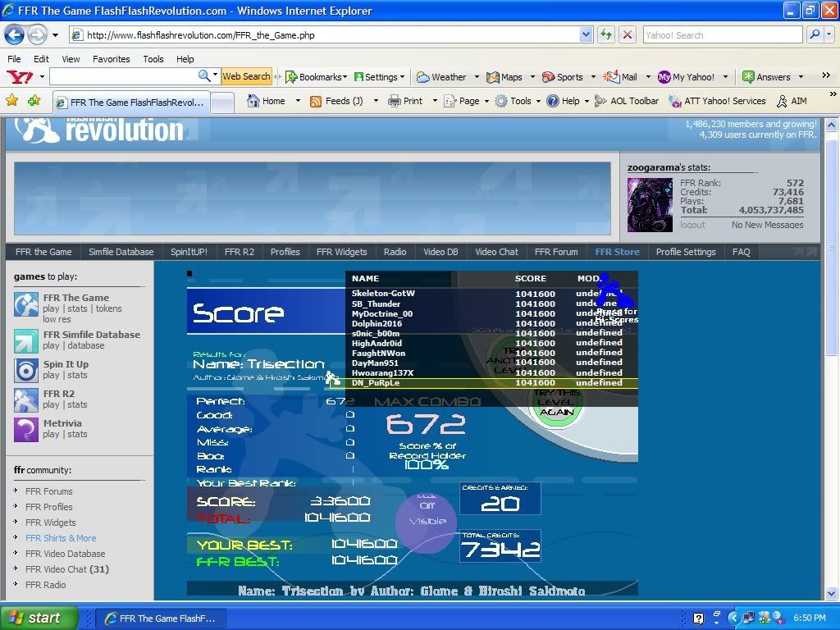Click the IE Back navigation button

point(15,35)
